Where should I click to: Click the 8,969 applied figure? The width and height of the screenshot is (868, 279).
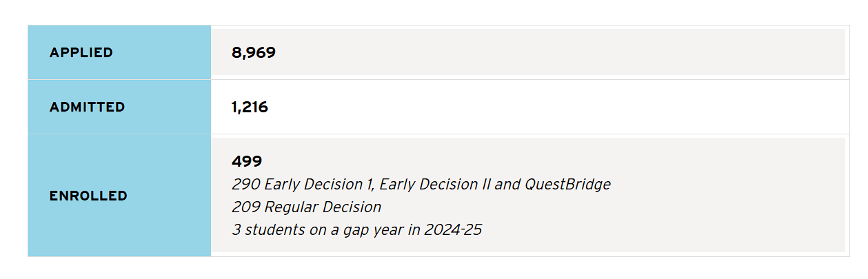click(254, 53)
